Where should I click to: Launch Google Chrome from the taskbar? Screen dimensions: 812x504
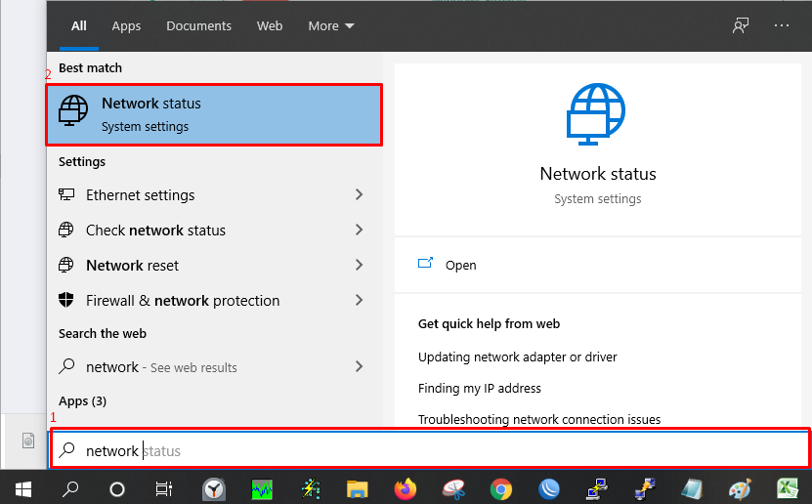point(500,489)
